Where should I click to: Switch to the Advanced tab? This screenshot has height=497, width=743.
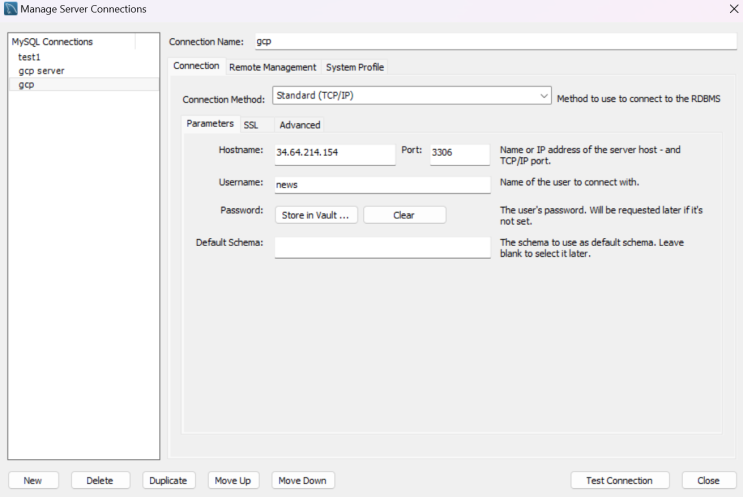pos(299,125)
